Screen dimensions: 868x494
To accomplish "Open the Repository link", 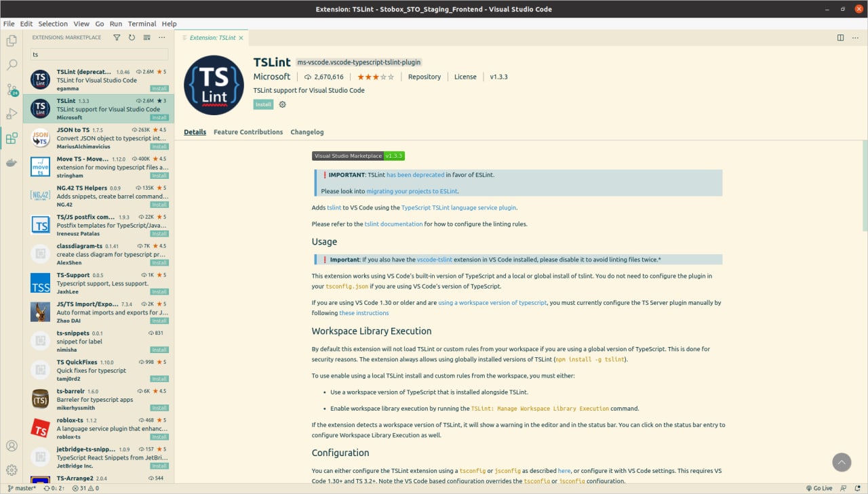I will (425, 77).
